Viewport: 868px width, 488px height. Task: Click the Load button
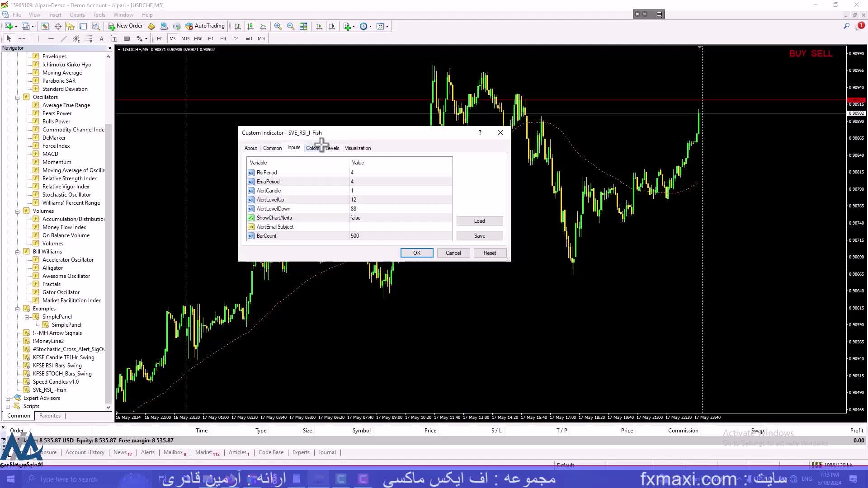[x=479, y=221]
